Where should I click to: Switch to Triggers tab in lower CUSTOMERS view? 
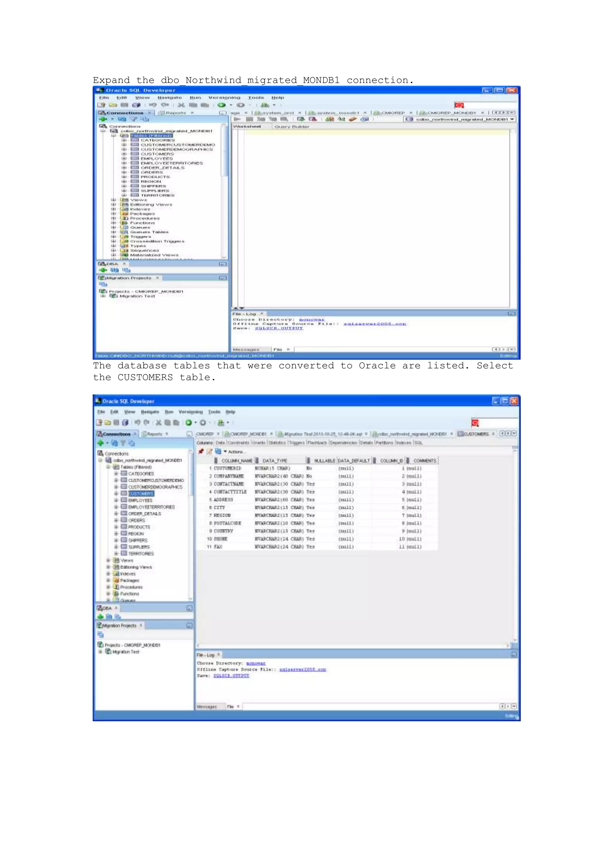coord(297,443)
